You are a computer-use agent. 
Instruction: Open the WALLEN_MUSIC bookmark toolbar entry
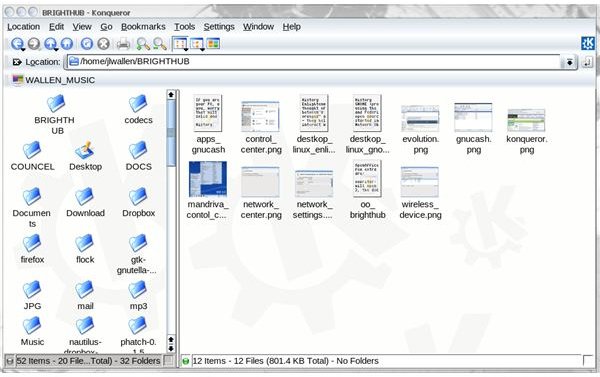tap(54, 80)
